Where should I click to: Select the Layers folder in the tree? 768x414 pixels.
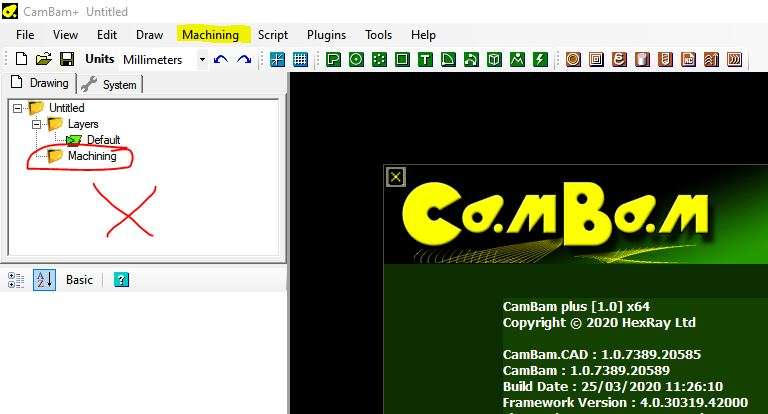[83, 124]
